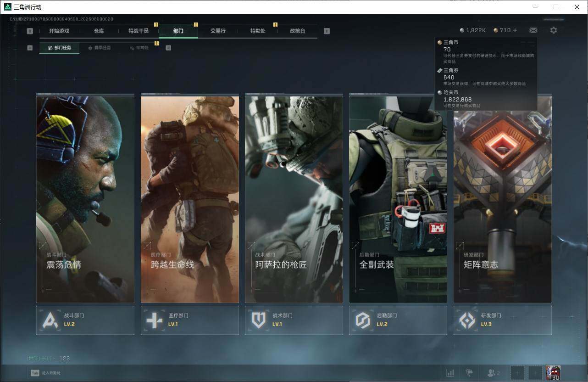Click the first empty squad plus slot
Screen dimensions: 588x382
click(x=517, y=373)
